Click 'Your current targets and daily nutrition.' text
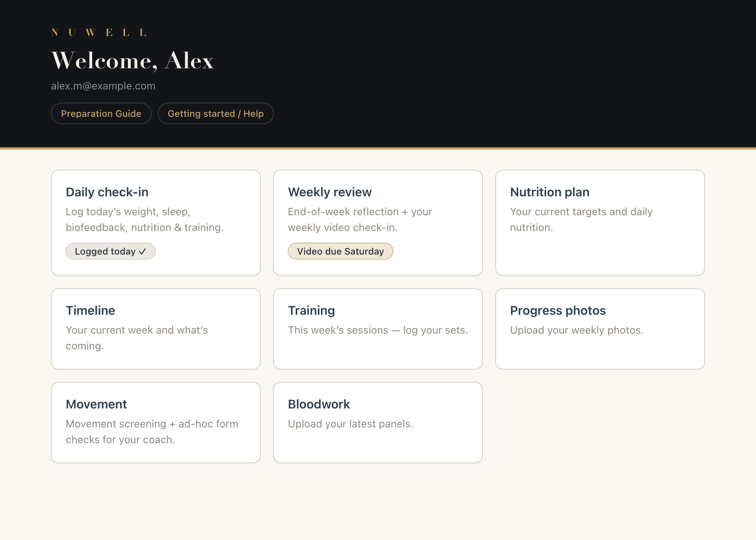The height and width of the screenshot is (540, 756). click(x=581, y=219)
